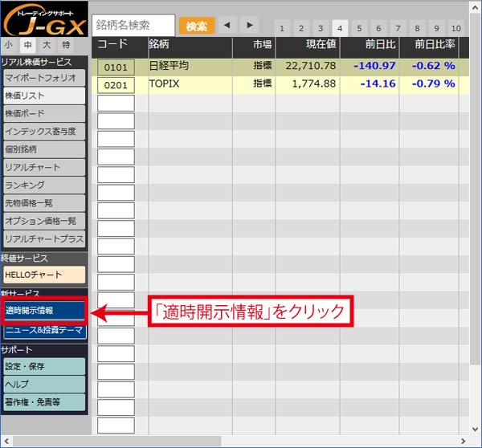Screen dimensions: 482x448
Task: Open ニュース&投資テーマ
Action: [x=43, y=331]
